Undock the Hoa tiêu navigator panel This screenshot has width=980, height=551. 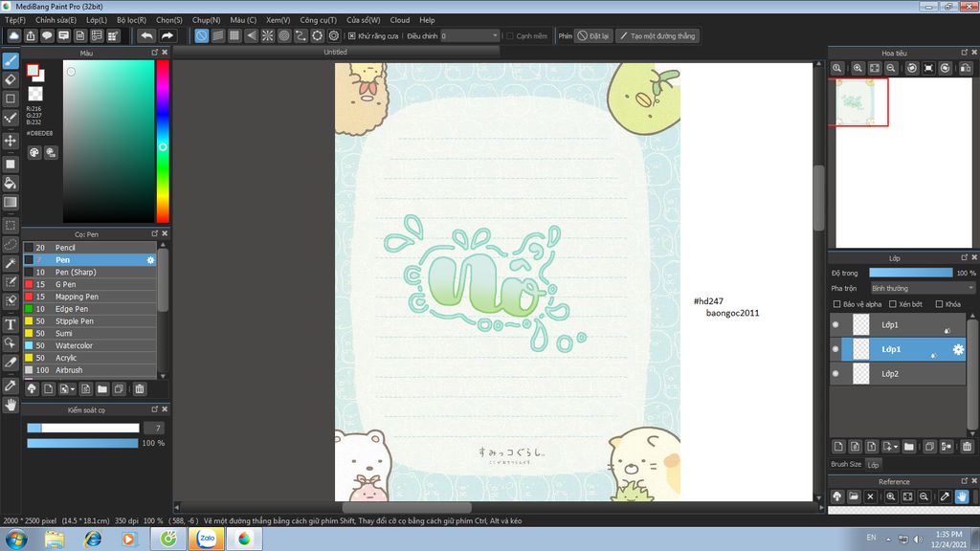[x=964, y=53]
